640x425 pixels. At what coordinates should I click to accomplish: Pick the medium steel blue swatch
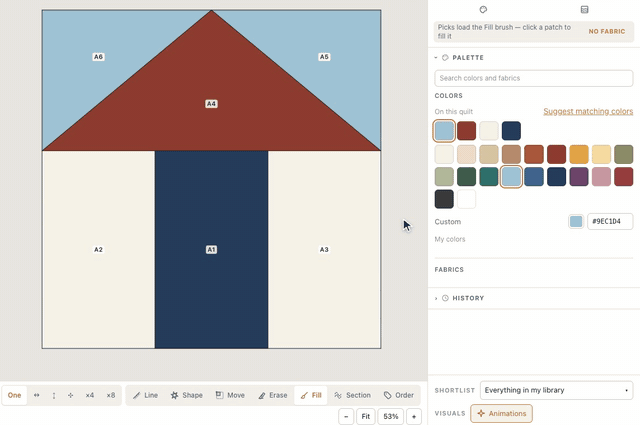tap(534, 177)
